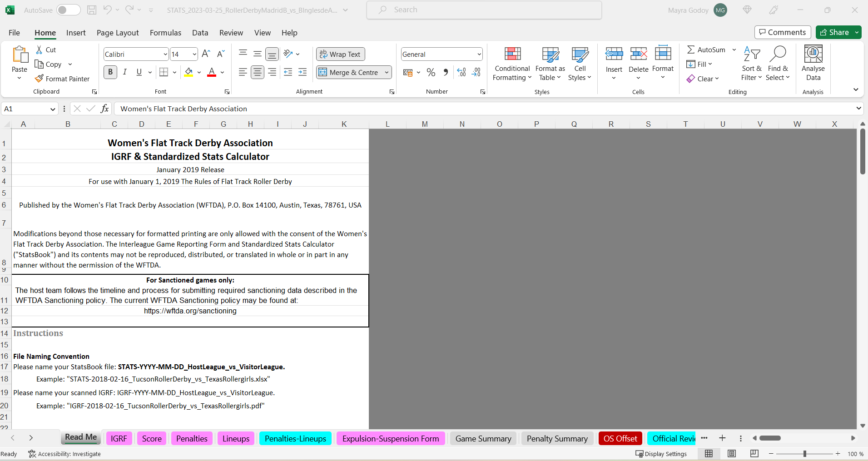Increase indent of cell contents
The height and width of the screenshot is (461, 868).
click(303, 72)
